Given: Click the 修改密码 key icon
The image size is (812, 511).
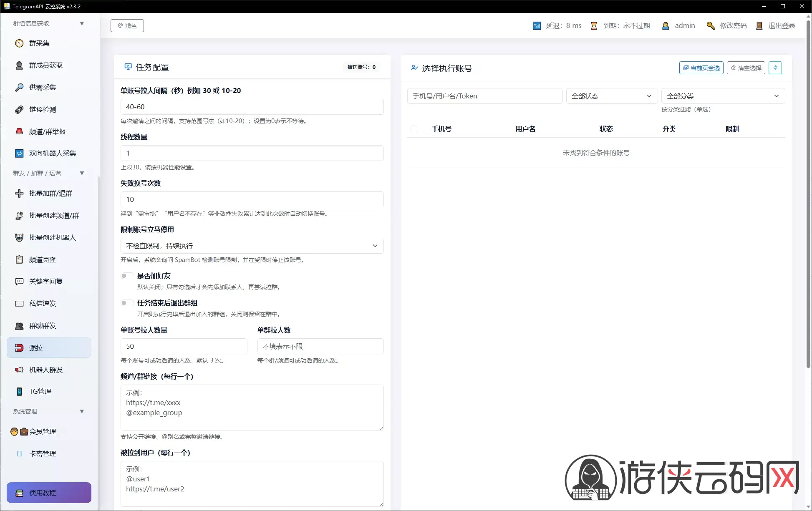Looking at the screenshot, I should [x=711, y=26].
